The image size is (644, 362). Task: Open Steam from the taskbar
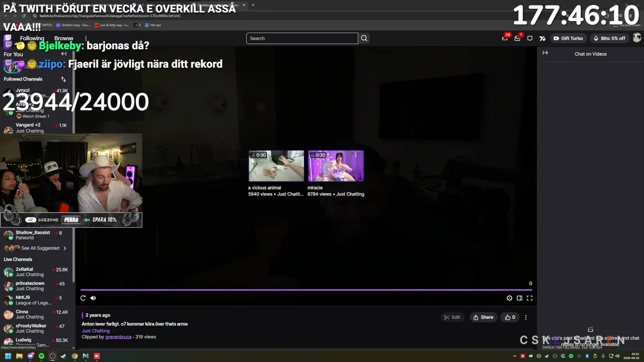point(63,356)
